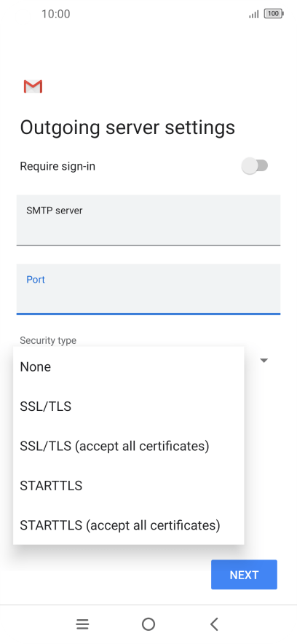Select SSL/TLS (accept all certificates)

pos(129,446)
